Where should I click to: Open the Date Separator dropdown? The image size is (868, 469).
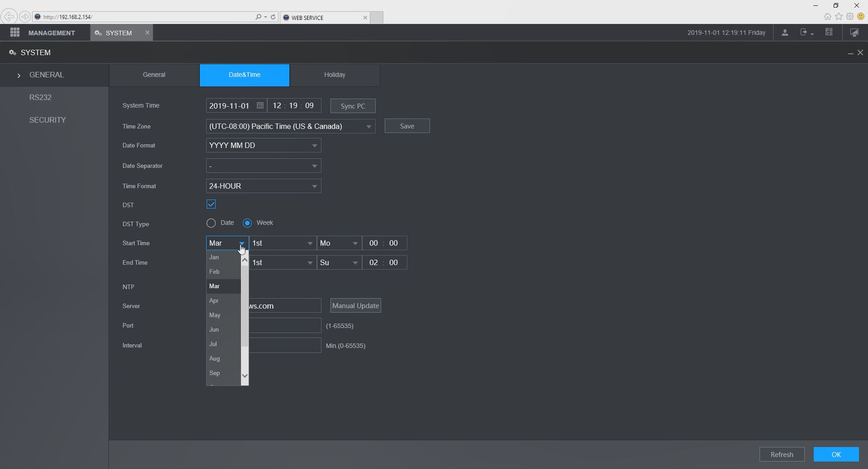264,166
